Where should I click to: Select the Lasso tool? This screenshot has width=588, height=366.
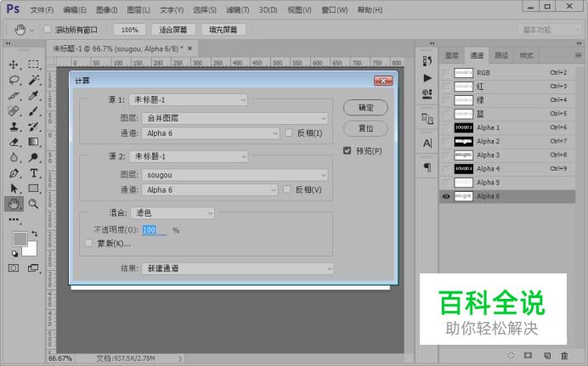coord(14,80)
